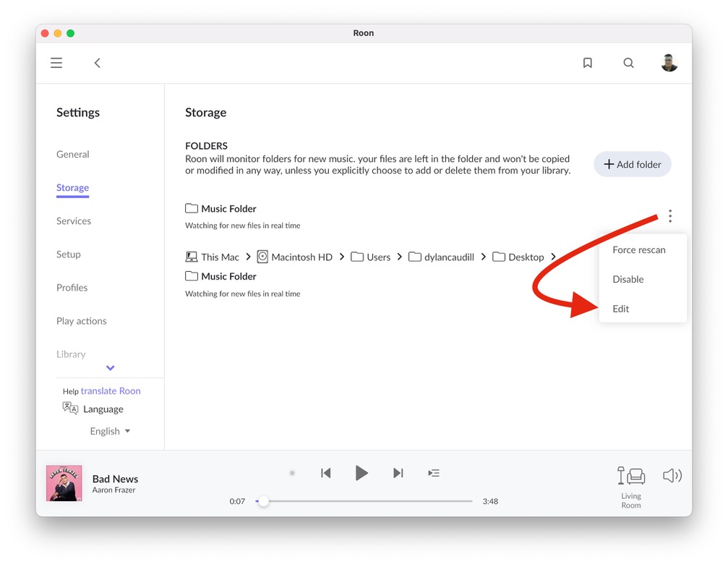Click the Aaron Frazer artist name
The width and height of the screenshot is (728, 564).
[x=114, y=490]
